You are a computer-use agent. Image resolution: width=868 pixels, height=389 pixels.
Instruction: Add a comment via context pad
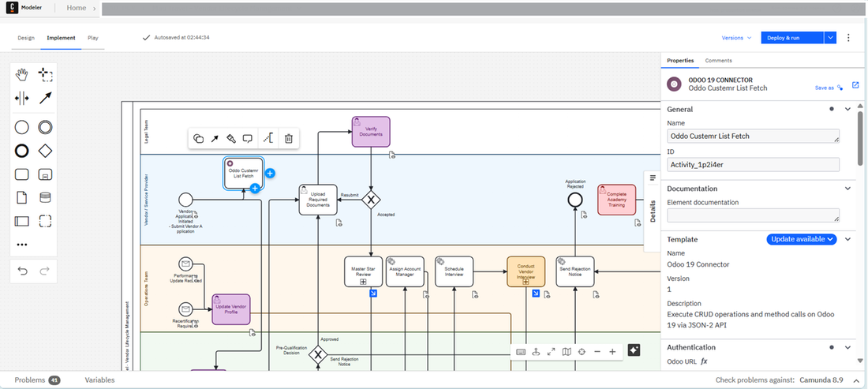click(x=248, y=138)
